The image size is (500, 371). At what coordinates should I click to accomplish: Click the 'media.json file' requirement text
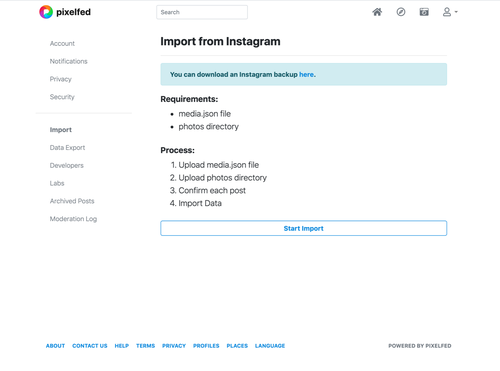tap(205, 114)
